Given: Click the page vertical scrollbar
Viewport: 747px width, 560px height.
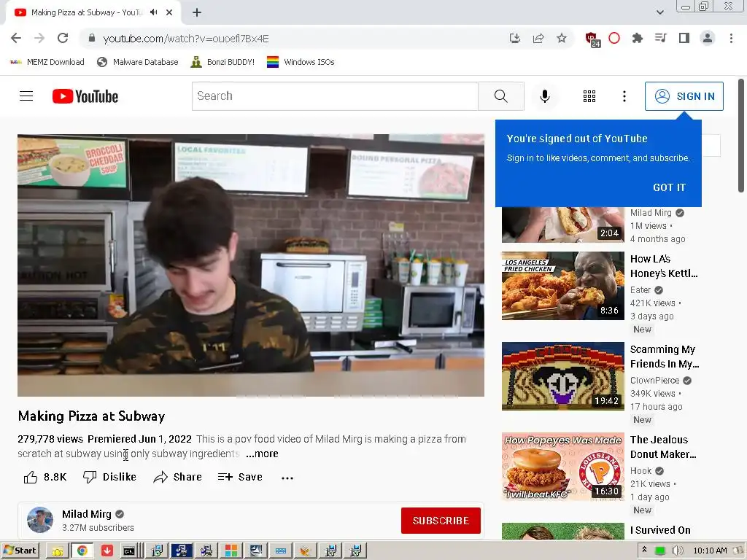Looking at the screenshot, I should [741, 136].
